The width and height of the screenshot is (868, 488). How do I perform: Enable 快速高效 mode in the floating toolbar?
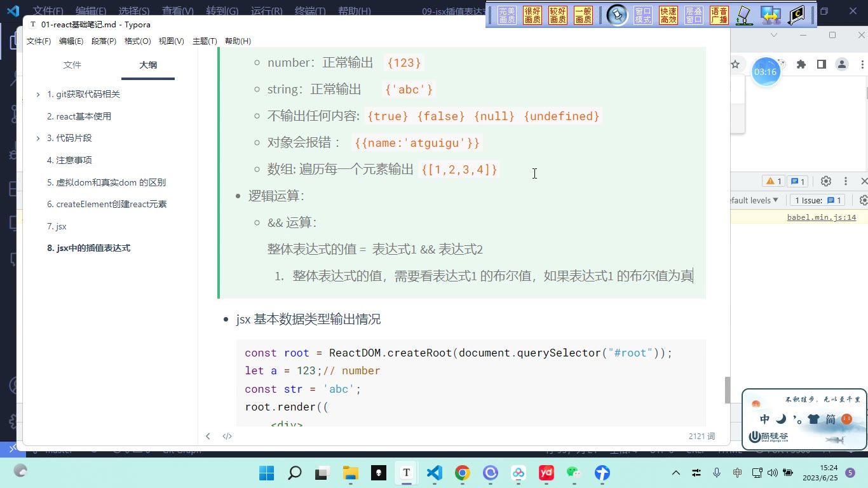[668, 15]
